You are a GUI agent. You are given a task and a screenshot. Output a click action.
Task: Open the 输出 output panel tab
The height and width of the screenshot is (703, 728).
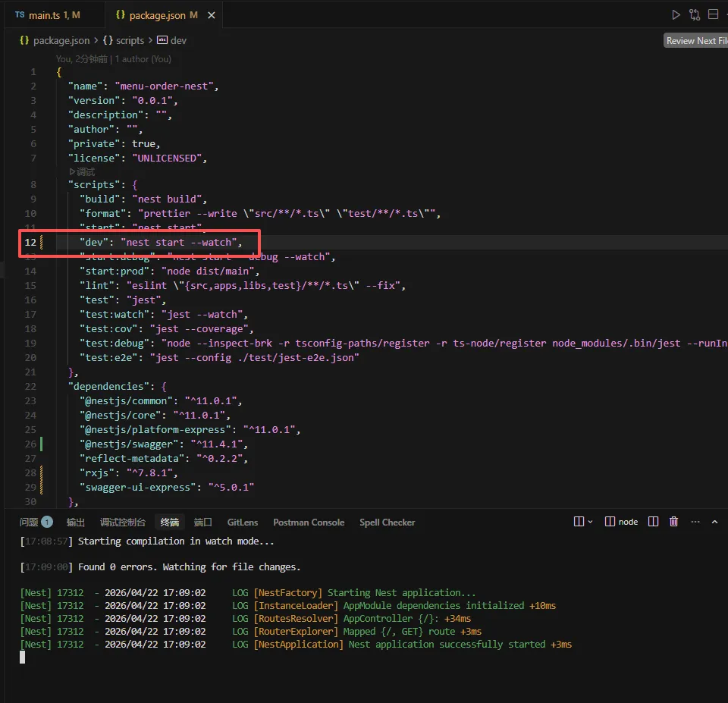tap(76, 522)
